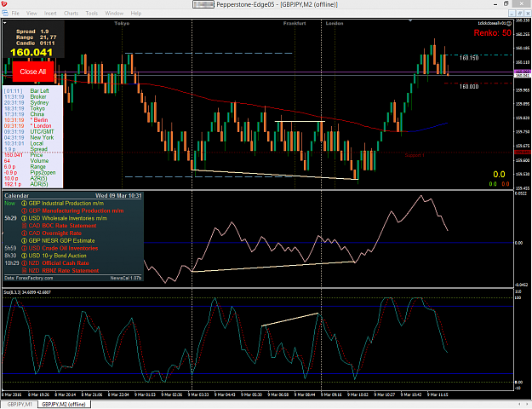The height and width of the screenshot is (409, 532).
Task: Click the large yellow 160.041 price display
Action: click(31, 52)
